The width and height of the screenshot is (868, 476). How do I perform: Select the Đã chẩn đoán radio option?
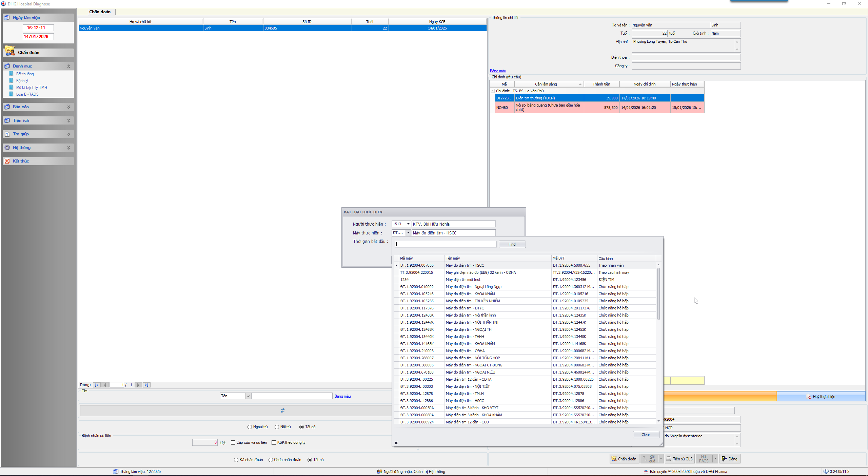(x=236, y=460)
